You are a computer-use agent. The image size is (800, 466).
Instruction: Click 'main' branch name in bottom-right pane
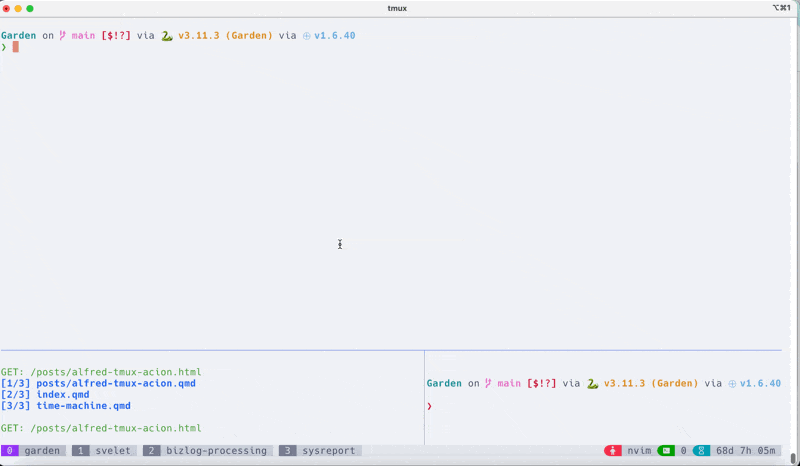pyautogui.click(x=509, y=384)
